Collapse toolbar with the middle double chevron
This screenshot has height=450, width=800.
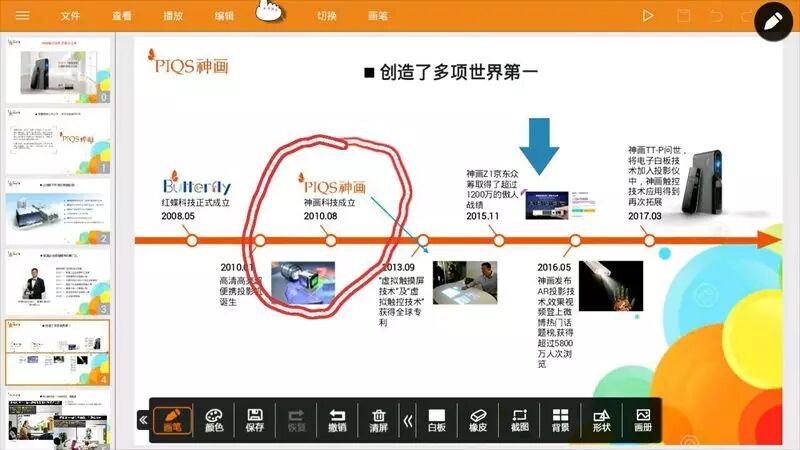point(408,421)
